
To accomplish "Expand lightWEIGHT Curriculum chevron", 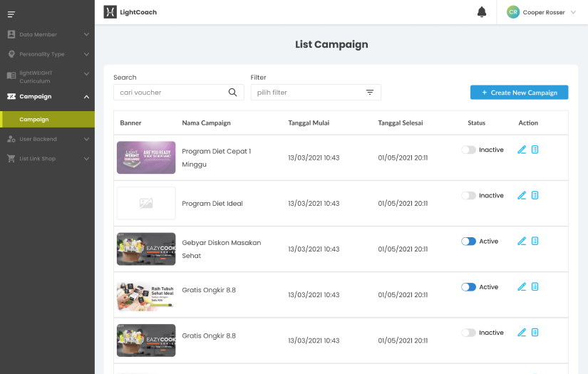I will [x=87, y=74].
